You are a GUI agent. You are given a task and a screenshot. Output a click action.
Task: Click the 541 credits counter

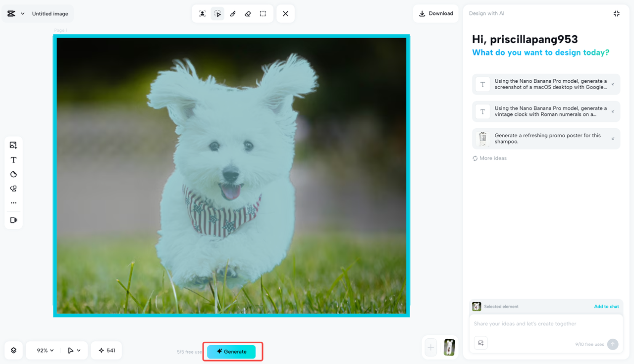106,350
